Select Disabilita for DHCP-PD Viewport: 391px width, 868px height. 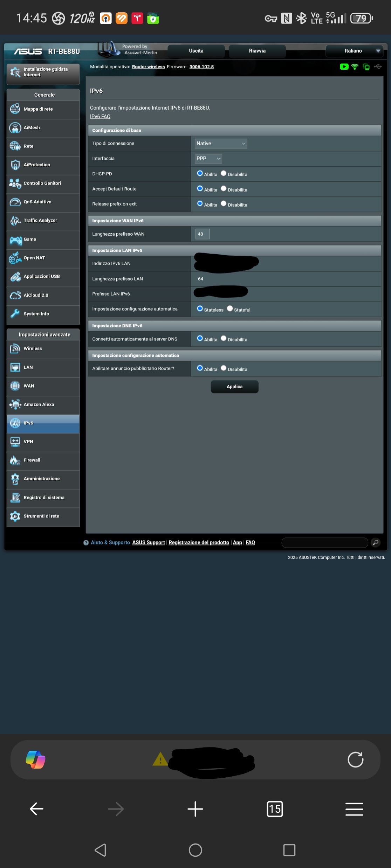point(224,173)
